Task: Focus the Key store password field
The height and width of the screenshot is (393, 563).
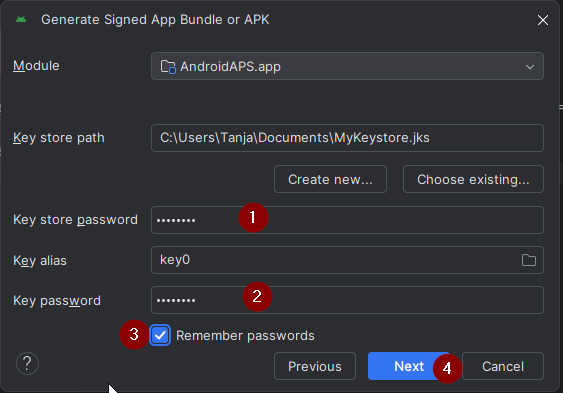Action: (x=347, y=220)
